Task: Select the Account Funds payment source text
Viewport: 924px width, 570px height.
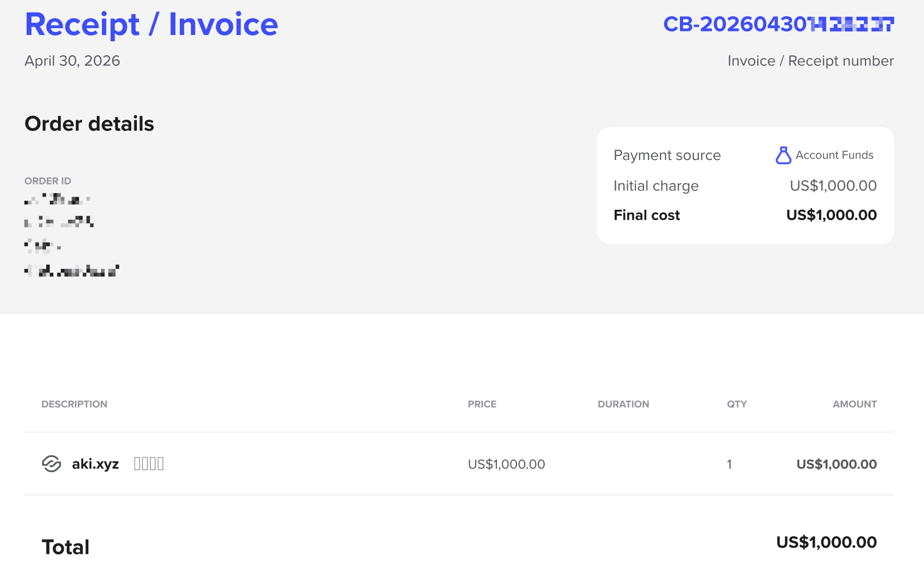Action: (835, 155)
